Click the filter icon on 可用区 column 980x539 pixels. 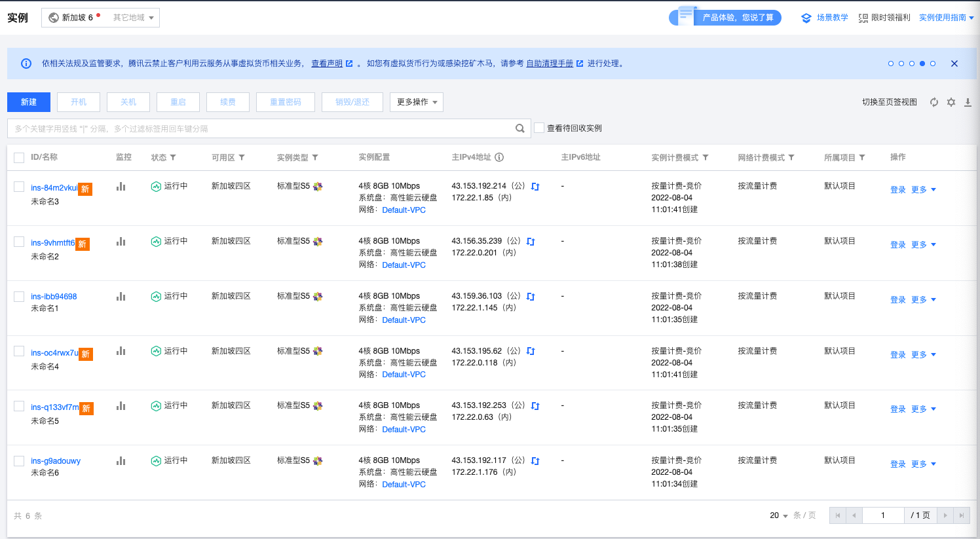[x=242, y=157]
